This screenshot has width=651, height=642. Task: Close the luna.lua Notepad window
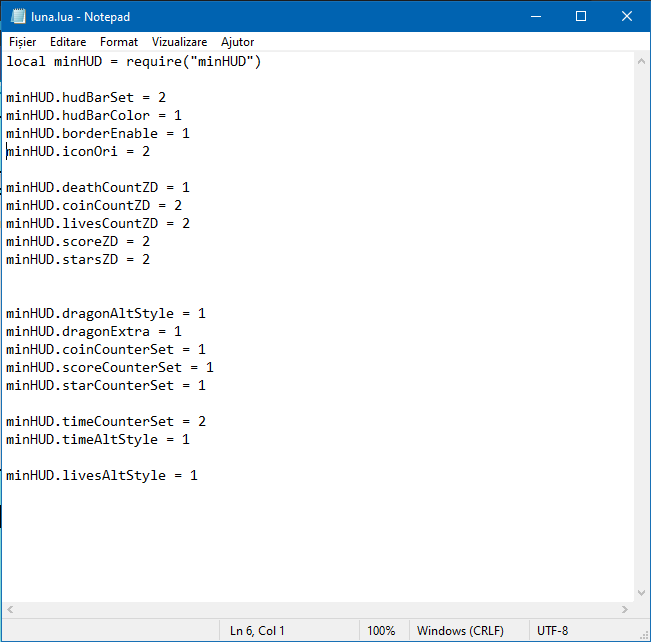627,16
